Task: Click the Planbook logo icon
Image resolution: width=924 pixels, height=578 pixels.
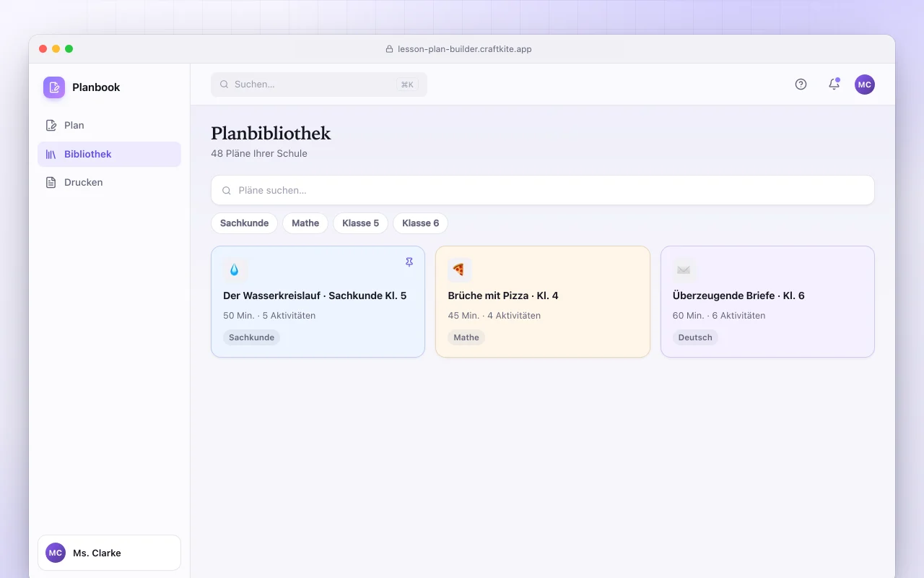Action: 54,87
